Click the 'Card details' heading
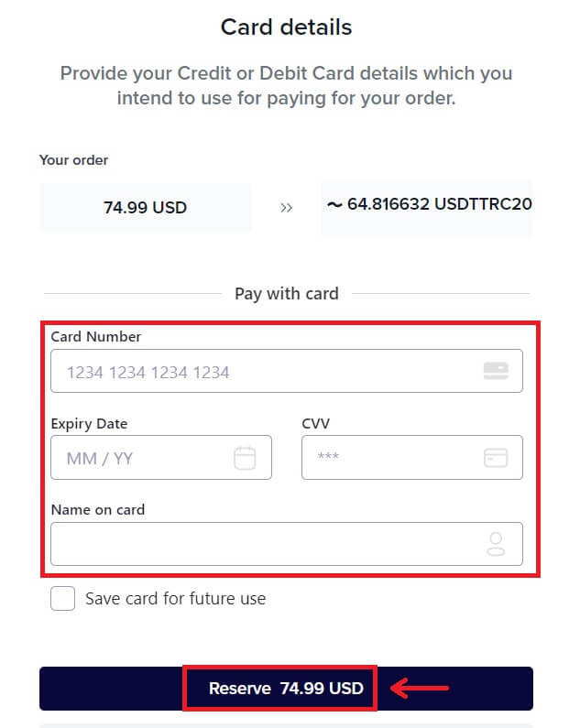580x728 pixels. (287, 27)
